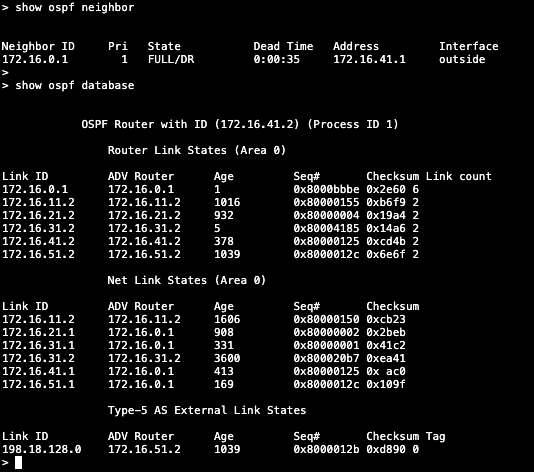Click Net Link ID 172.16.31.1
This screenshot has height=472, width=534.
(x=38, y=345)
